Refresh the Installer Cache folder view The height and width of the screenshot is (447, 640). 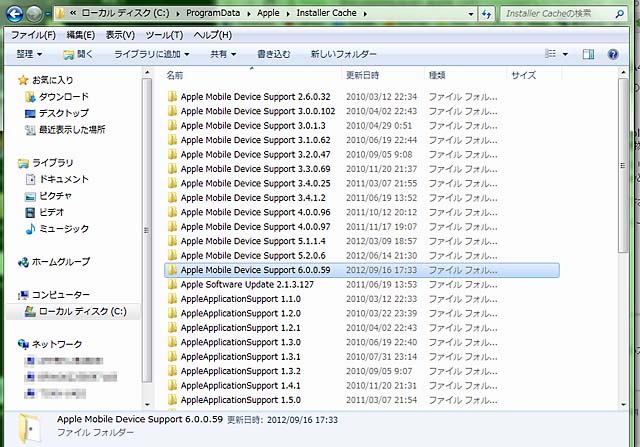(486, 14)
